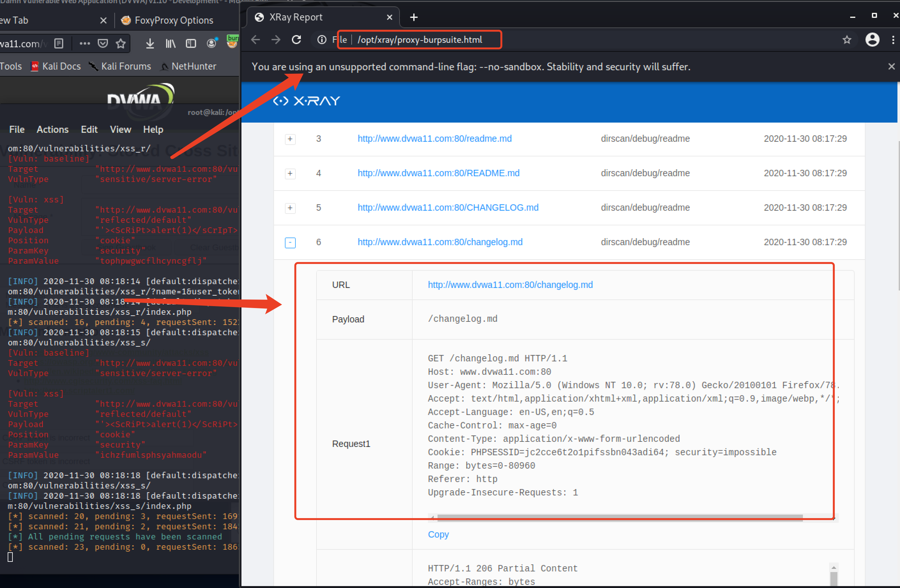
Task: Open a new Chrome tab with plus button
Action: (x=414, y=17)
